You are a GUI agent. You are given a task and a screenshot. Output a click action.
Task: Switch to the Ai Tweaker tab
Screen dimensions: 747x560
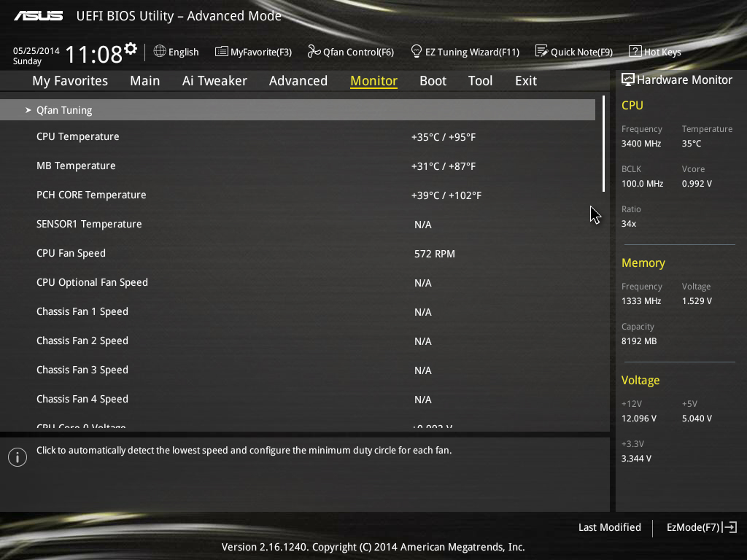[x=214, y=81]
